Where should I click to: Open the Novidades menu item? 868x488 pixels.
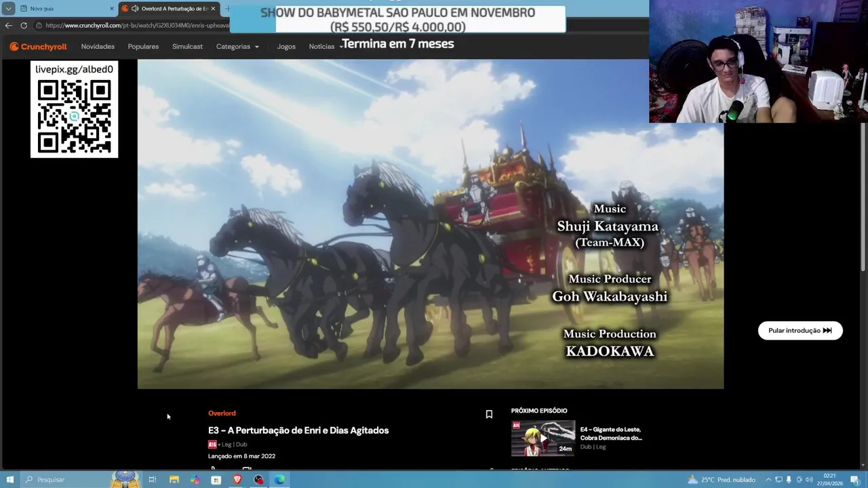click(98, 47)
